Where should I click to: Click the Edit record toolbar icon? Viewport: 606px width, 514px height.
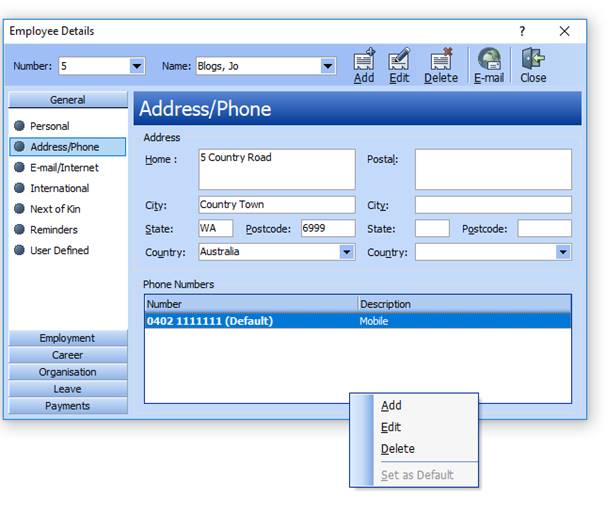pos(399,66)
